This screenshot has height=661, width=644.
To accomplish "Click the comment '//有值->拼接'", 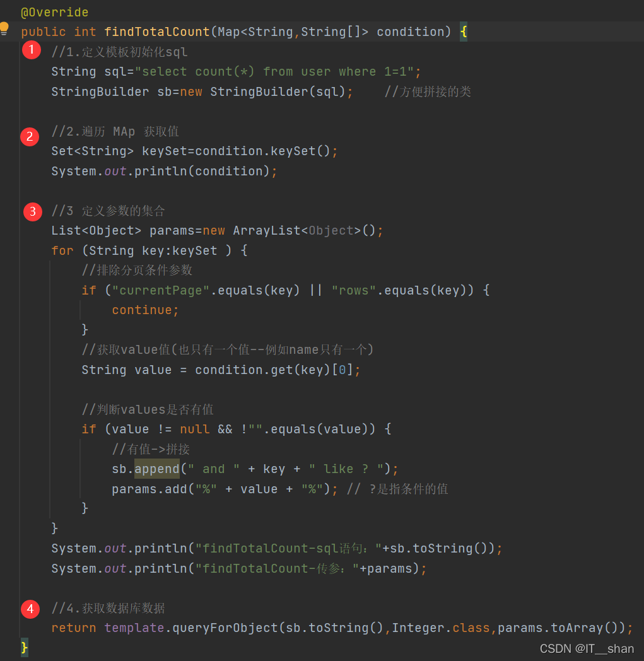I will coord(151,449).
